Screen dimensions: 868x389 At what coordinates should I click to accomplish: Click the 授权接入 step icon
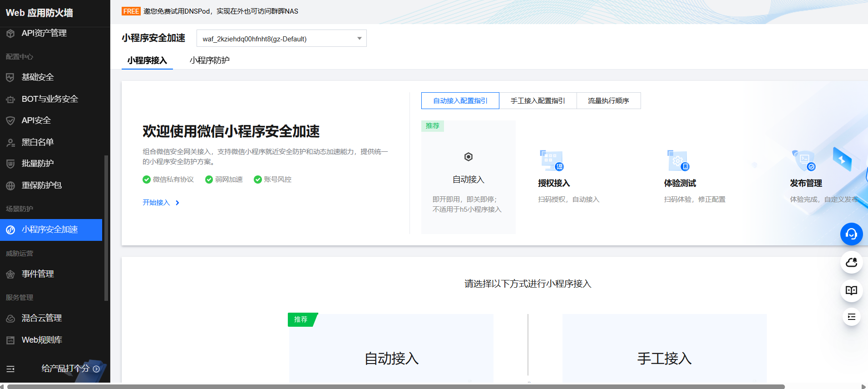[551, 160]
